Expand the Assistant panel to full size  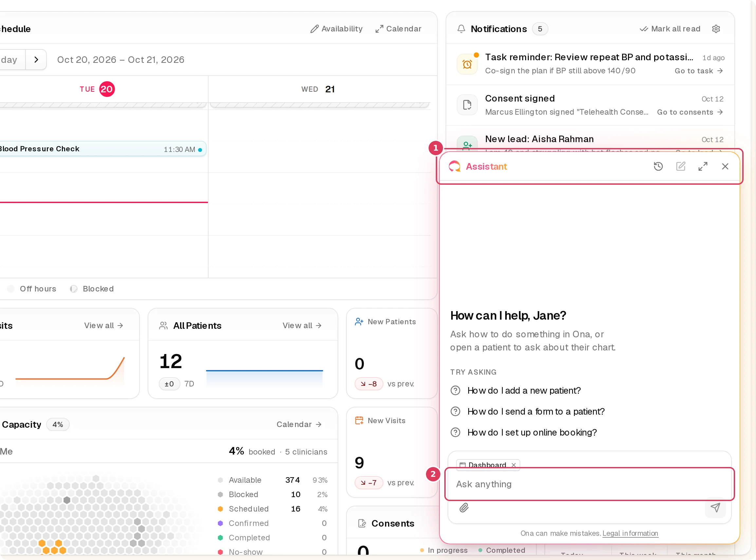[703, 166]
